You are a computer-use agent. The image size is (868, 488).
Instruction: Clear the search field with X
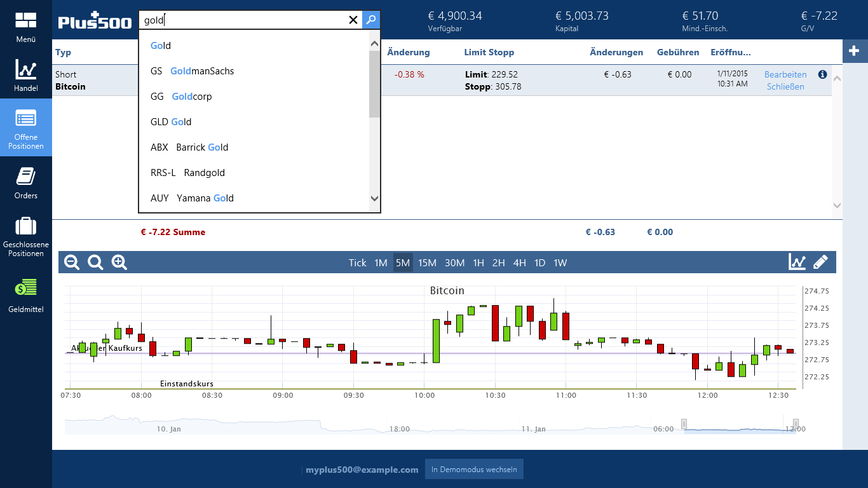[353, 20]
